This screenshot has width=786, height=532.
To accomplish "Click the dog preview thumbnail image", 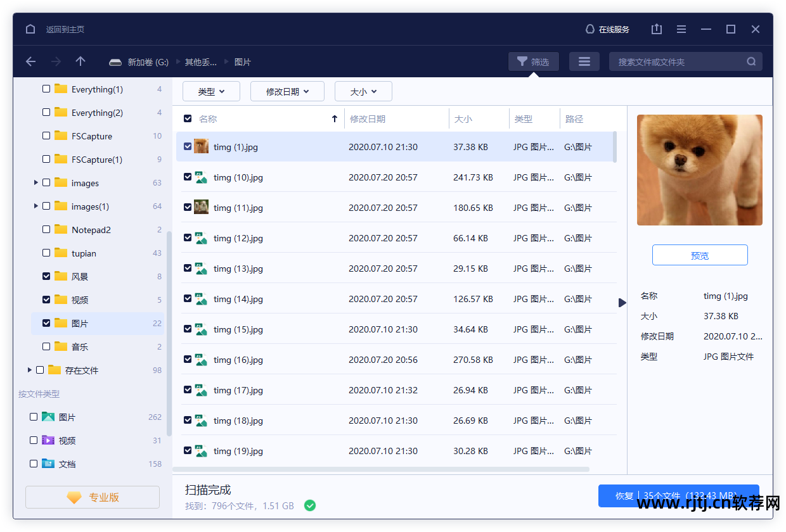I will pyautogui.click(x=700, y=170).
